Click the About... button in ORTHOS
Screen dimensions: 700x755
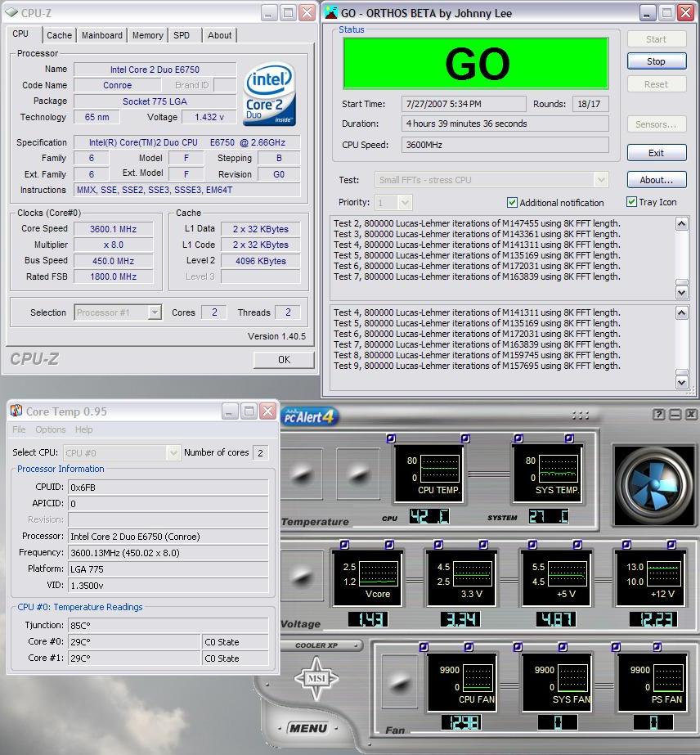pos(657,180)
